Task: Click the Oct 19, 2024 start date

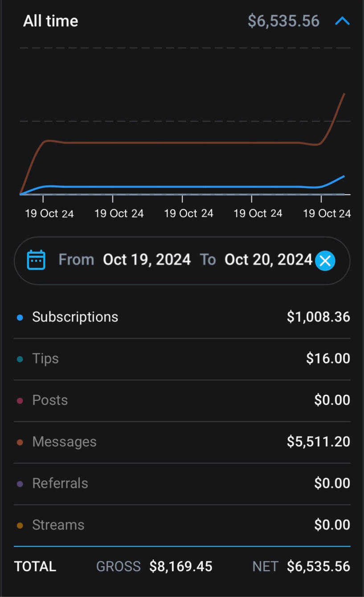Action: (x=147, y=260)
